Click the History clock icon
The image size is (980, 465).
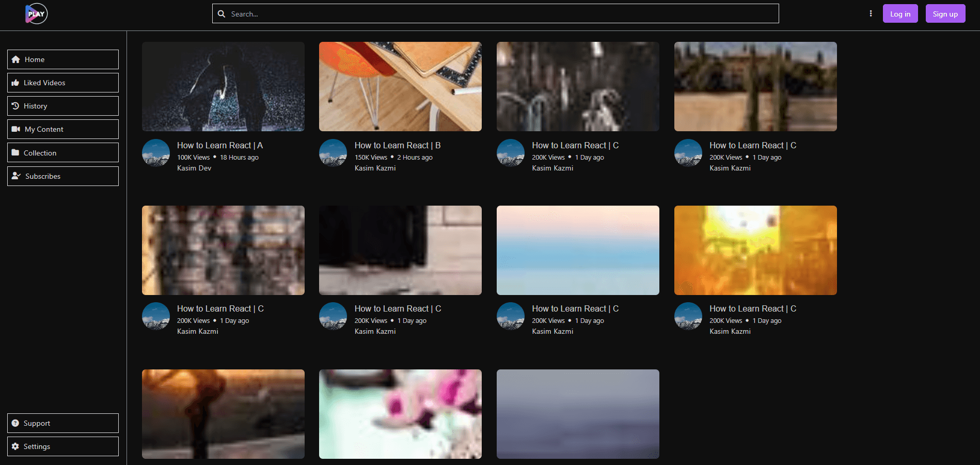15,106
